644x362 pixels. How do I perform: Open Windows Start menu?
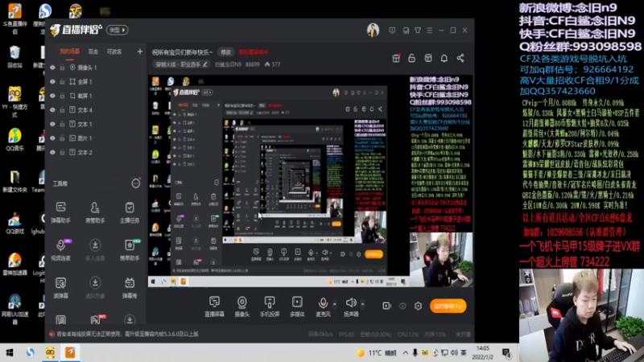point(10,352)
